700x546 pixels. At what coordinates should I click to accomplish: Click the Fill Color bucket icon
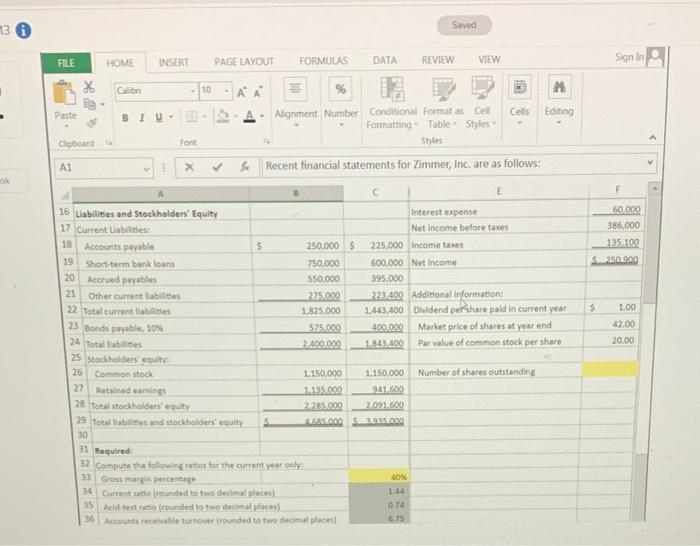(222, 116)
